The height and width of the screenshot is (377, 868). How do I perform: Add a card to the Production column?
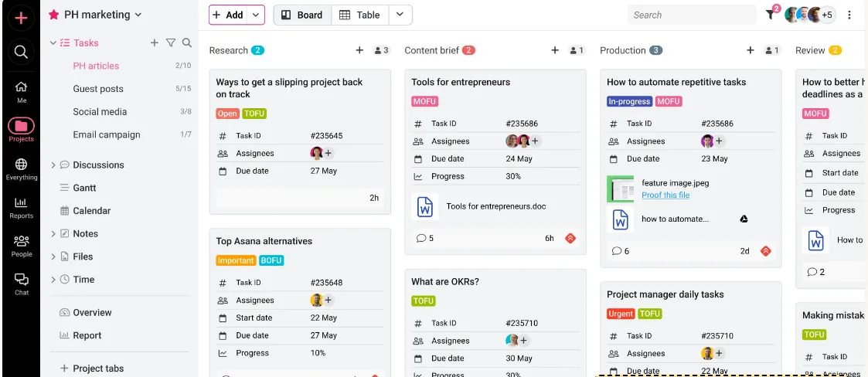tap(750, 50)
